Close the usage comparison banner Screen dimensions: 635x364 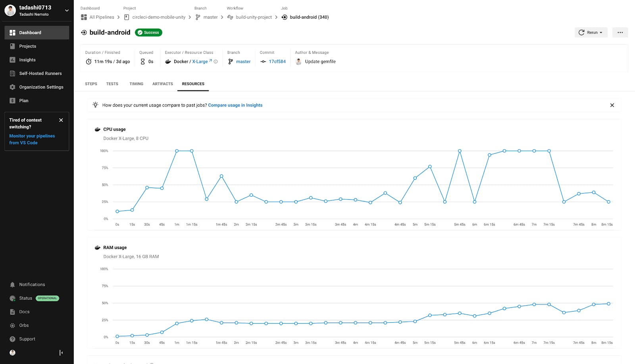(612, 105)
